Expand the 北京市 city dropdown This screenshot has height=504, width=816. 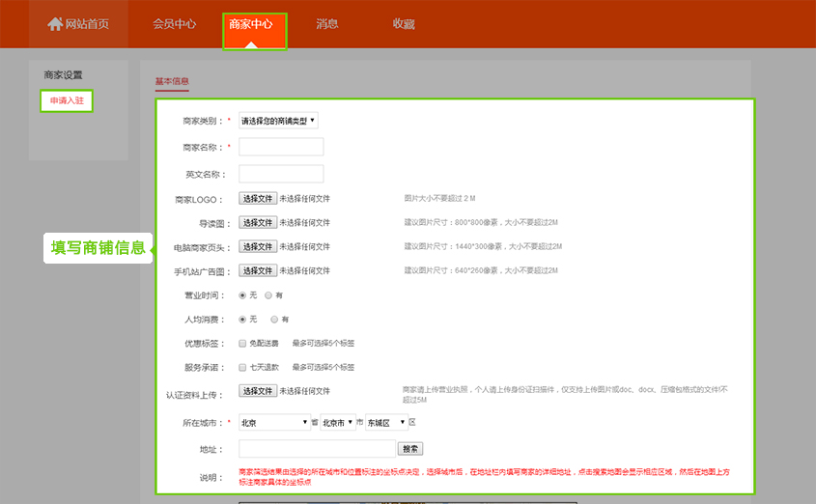(x=338, y=423)
